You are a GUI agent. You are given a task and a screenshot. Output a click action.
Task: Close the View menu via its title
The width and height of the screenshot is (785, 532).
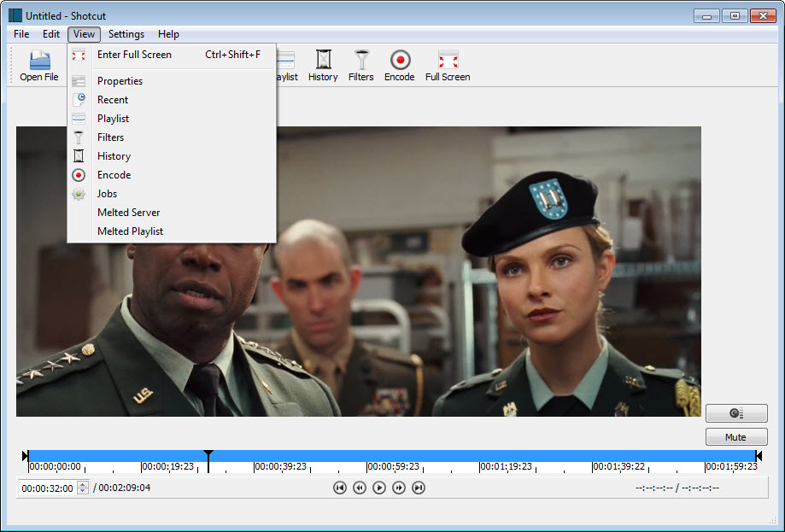84,34
